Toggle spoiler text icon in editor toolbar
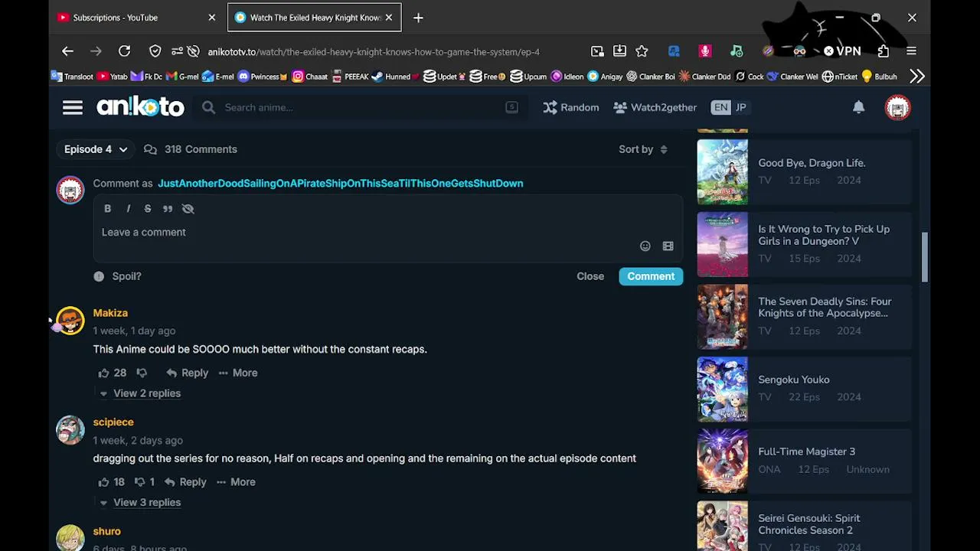 (188, 208)
